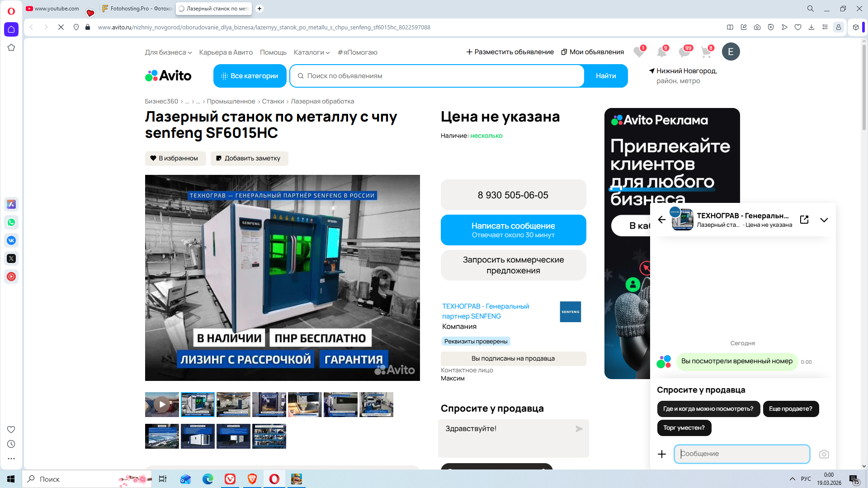Open Помощь menu link
This screenshot has width=868, height=488.
(273, 52)
